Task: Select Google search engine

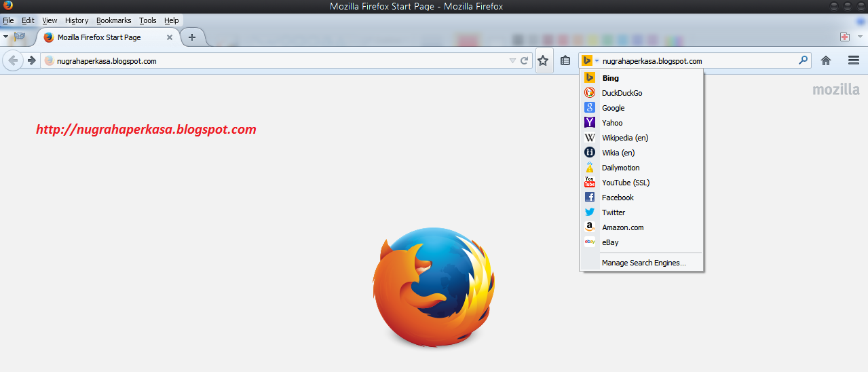Action: 641,108
